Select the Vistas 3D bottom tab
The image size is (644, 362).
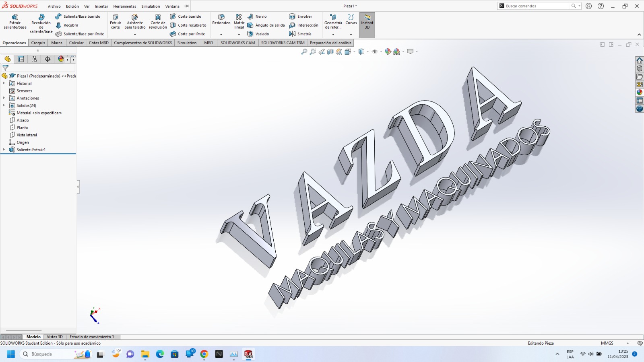point(55,337)
